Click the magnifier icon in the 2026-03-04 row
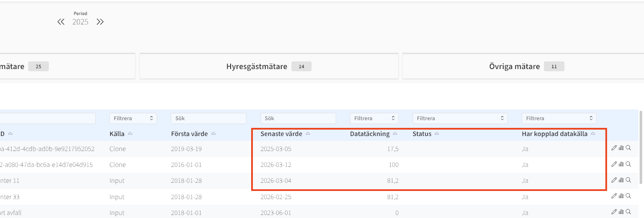The width and height of the screenshot is (644, 218). (628, 180)
